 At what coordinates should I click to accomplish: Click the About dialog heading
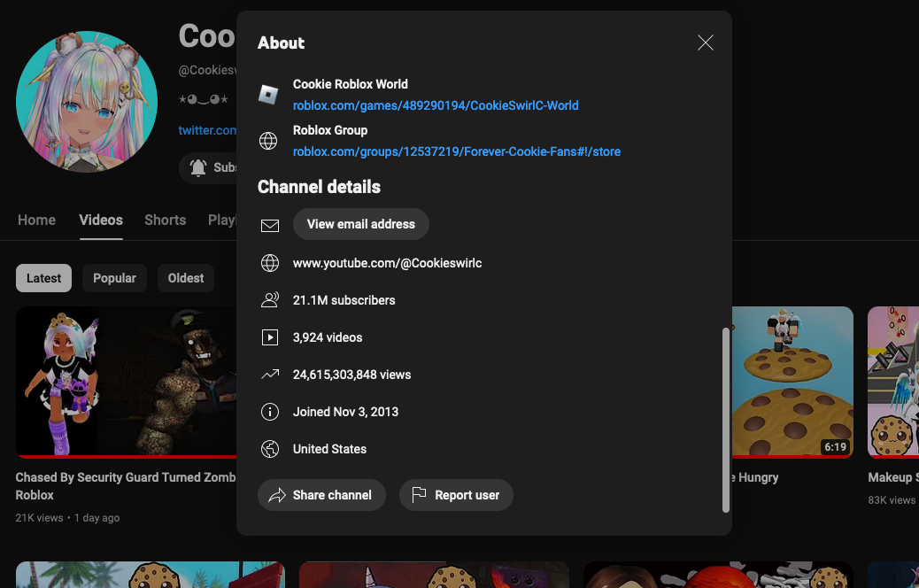[281, 43]
